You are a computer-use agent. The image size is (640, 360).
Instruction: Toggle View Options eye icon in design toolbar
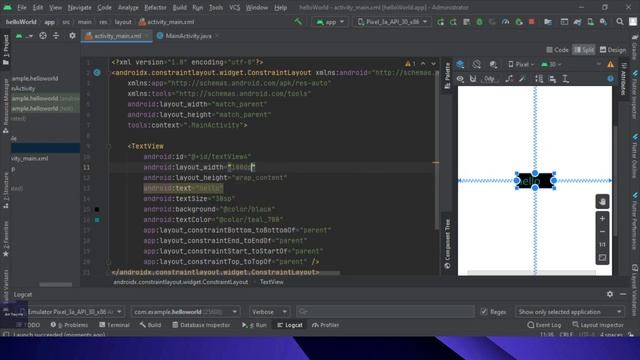click(x=460, y=79)
